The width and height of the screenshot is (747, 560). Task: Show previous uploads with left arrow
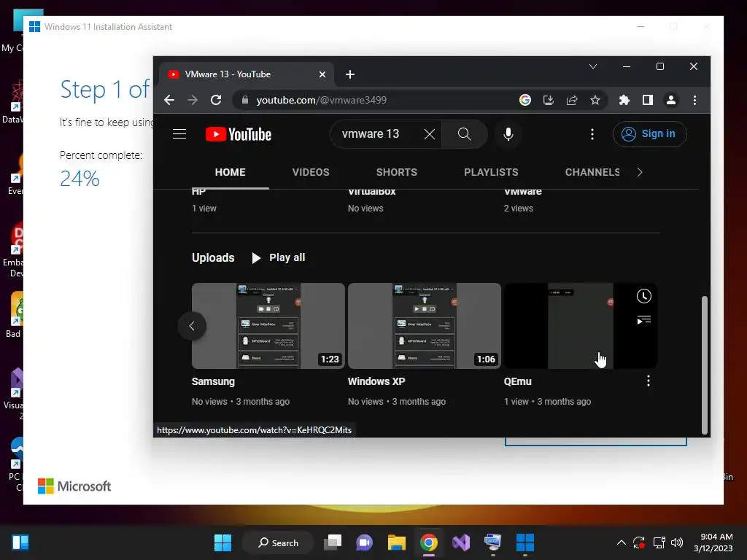tap(192, 326)
